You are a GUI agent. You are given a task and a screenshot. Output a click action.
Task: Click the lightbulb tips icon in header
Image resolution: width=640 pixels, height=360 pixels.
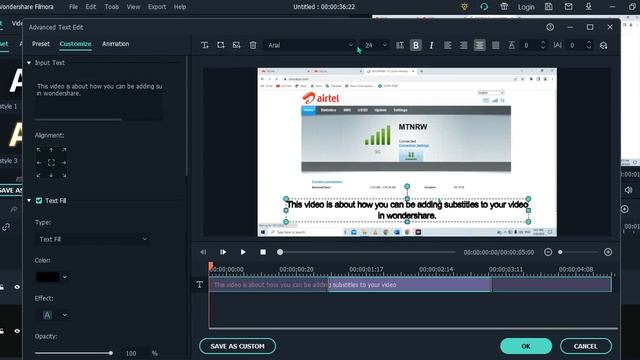click(x=464, y=7)
